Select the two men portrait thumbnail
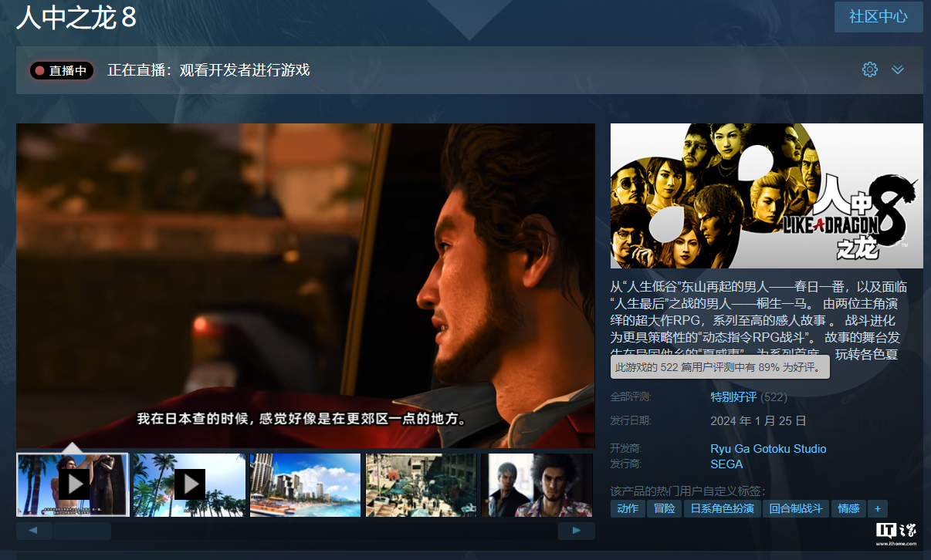 coord(537,485)
